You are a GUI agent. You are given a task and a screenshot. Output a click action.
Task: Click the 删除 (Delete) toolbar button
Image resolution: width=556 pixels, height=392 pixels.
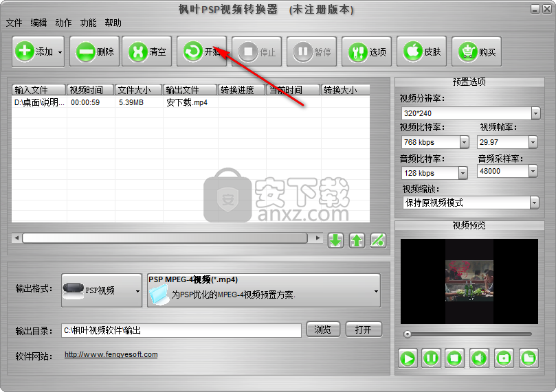[94, 51]
